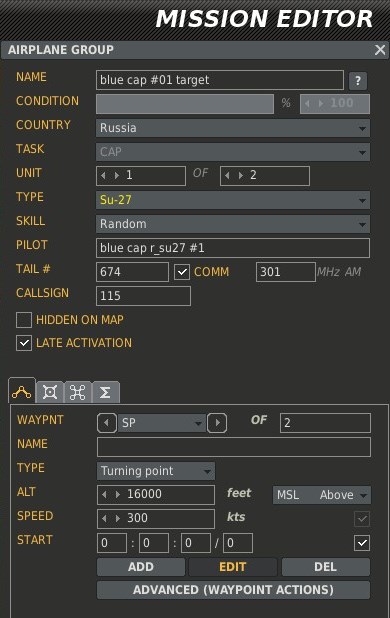390x618 pixels.
Task: Decrease ALT value with left arrow
Action: [x=104, y=494]
